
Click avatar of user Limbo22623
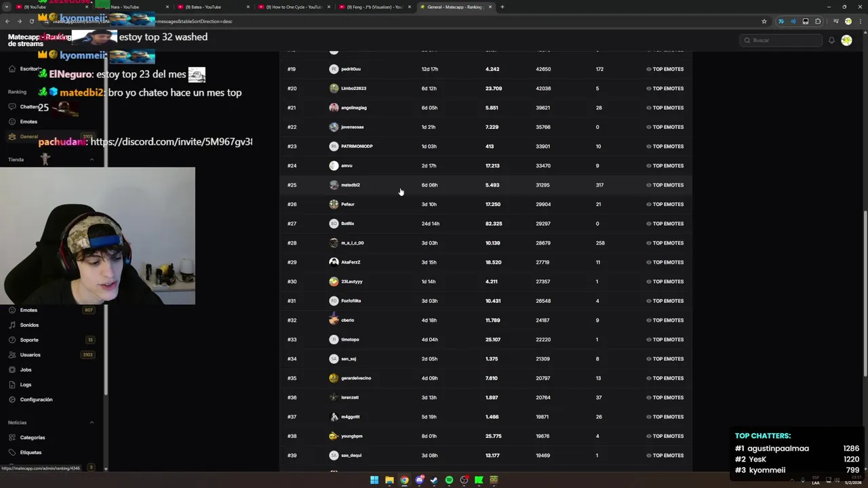click(334, 88)
